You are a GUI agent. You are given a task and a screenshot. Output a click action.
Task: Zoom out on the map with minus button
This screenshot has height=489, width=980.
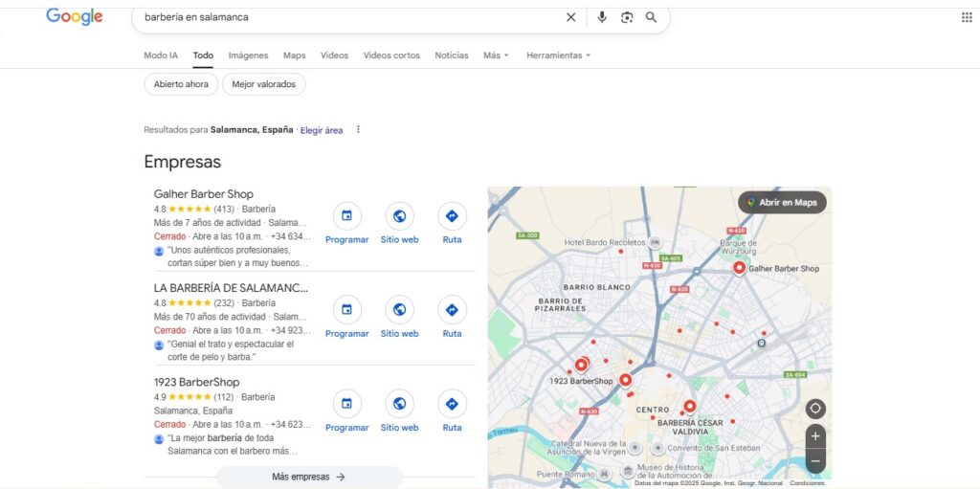[815, 461]
